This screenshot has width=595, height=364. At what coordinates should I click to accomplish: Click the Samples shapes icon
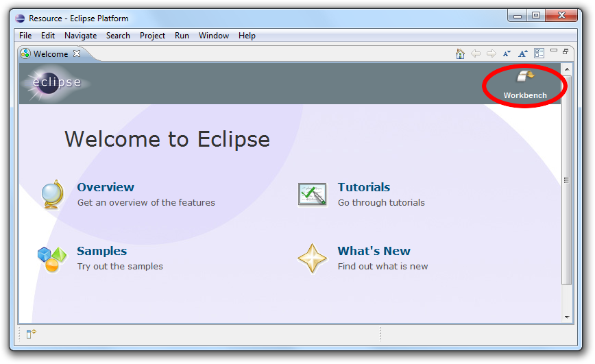click(52, 259)
